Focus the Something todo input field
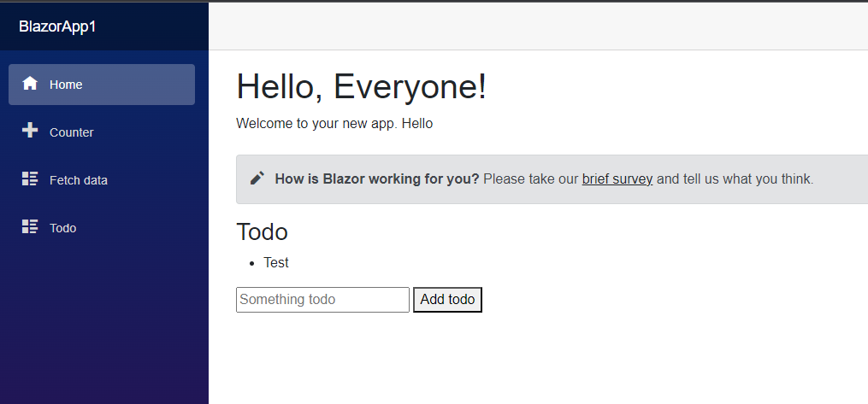Image resolution: width=868 pixels, height=404 pixels. click(322, 300)
